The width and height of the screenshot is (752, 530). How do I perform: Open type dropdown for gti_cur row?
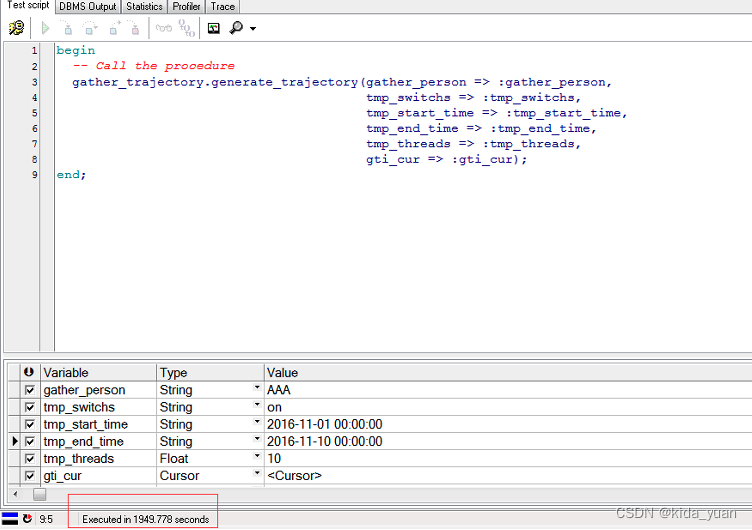click(257, 473)
